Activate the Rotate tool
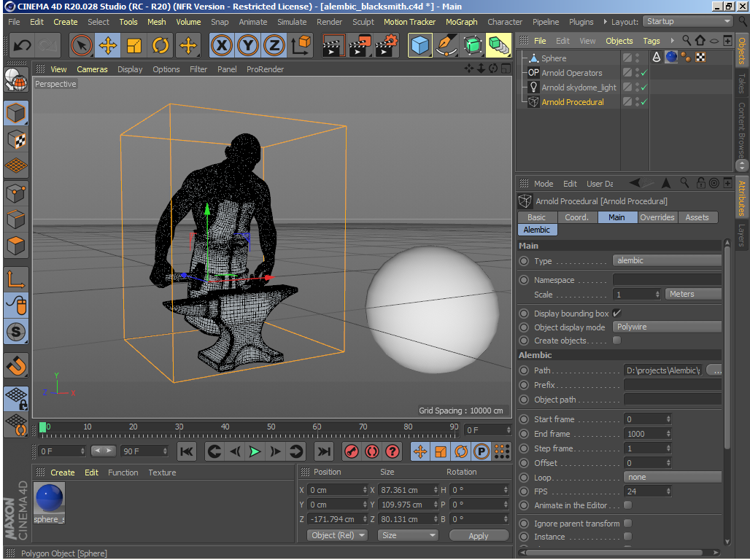 (161, 46)
